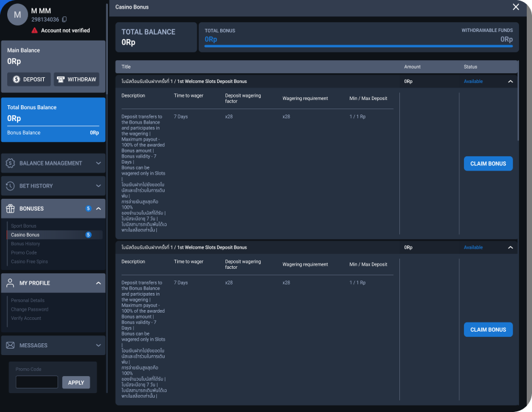Open Casino Free Spins menu item
Image resolution: width=532 pixels, height=412 pixels.
coord(29,261)
